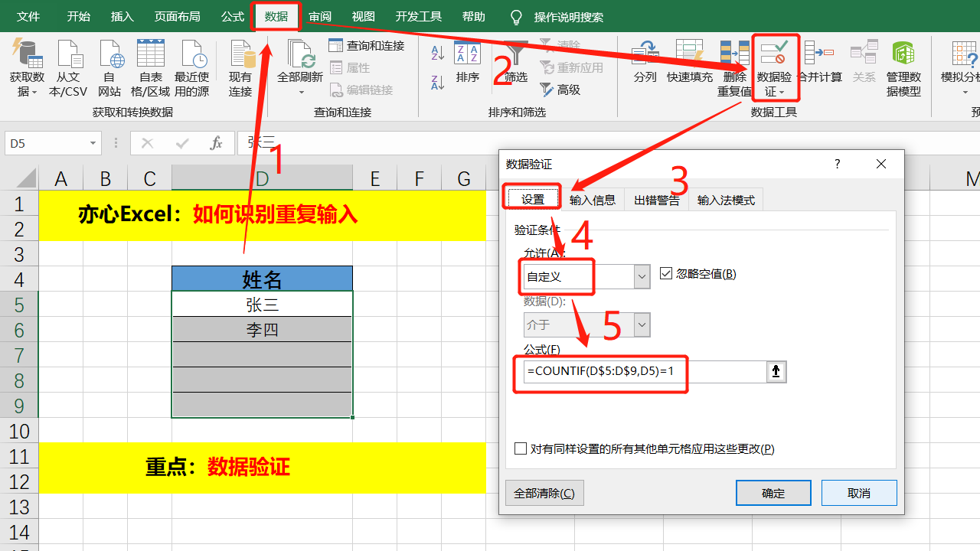This screenshot has height=551, width=980.
Task: Click the 公式 field with the COUNTIF formula
Action: point(645,372)
